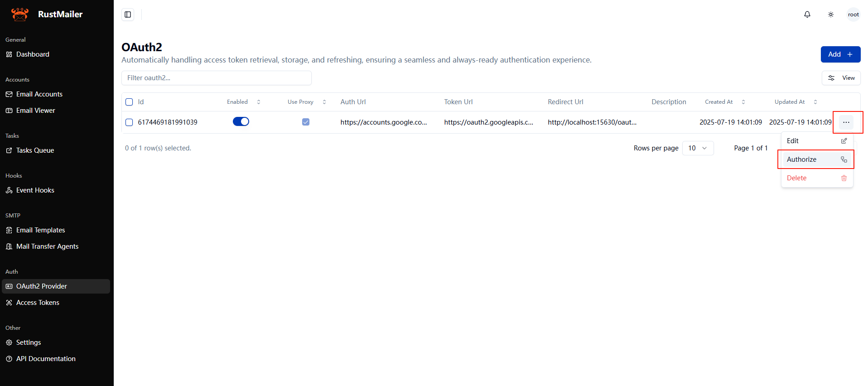Go to Dashboard in the sidebar

click(56, 54)
